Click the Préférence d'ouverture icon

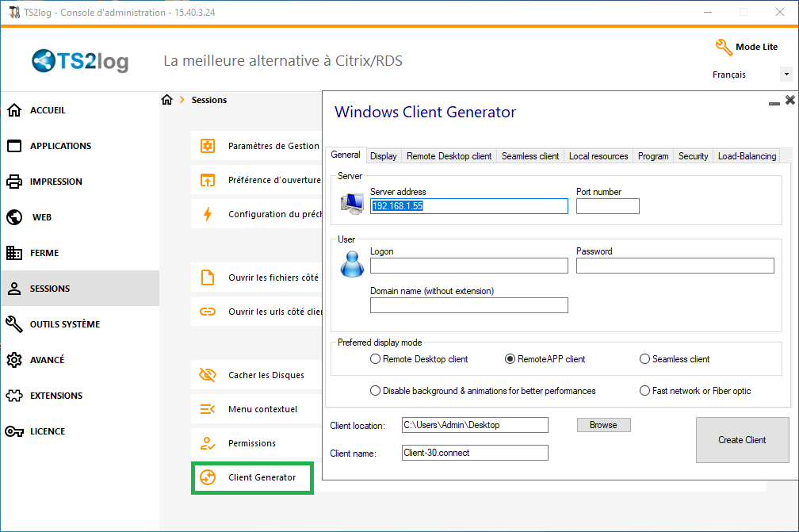tap(208, 180)
